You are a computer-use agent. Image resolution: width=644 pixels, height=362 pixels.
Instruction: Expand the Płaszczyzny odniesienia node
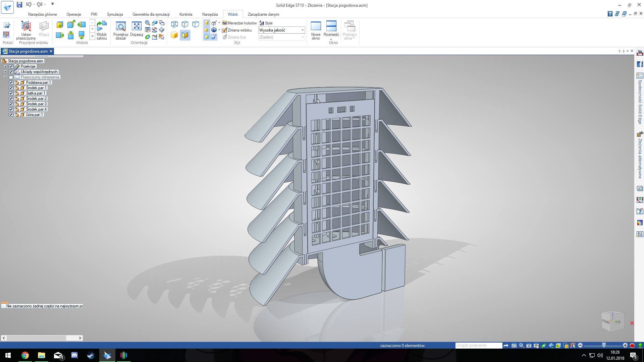click(5, 77)
